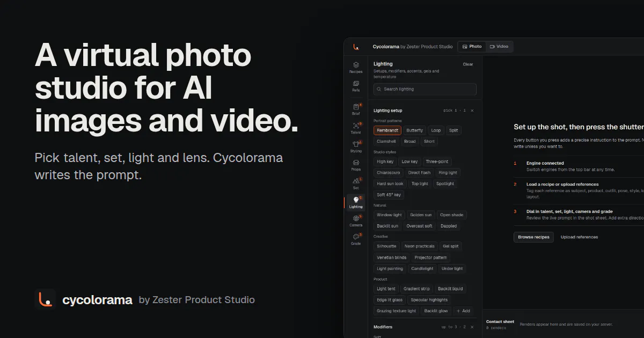This screenshot has height=338, width=644.
Task: Deselect the Rembrandt lighting chip
Action: point(387,130)
